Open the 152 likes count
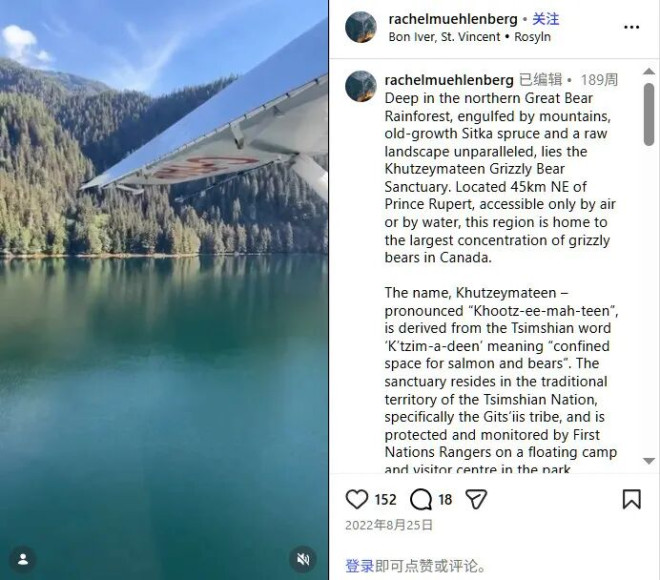 385,500
